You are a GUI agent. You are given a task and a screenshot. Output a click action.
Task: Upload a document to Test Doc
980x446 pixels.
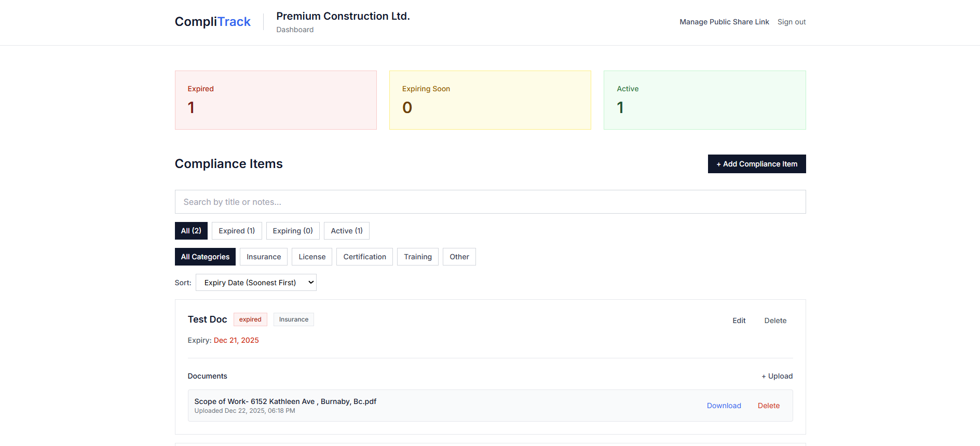[777, 375]
